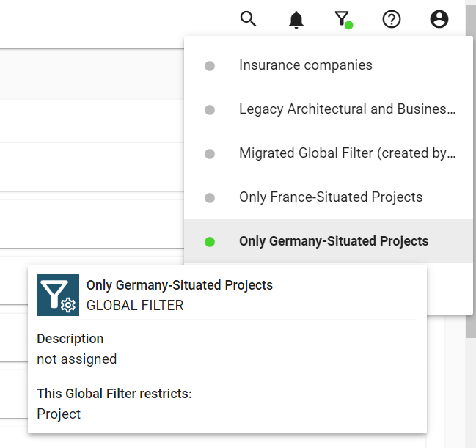Click the funnel-gear icon in the tooltip
Screen dimensions: 476x448
57,295
